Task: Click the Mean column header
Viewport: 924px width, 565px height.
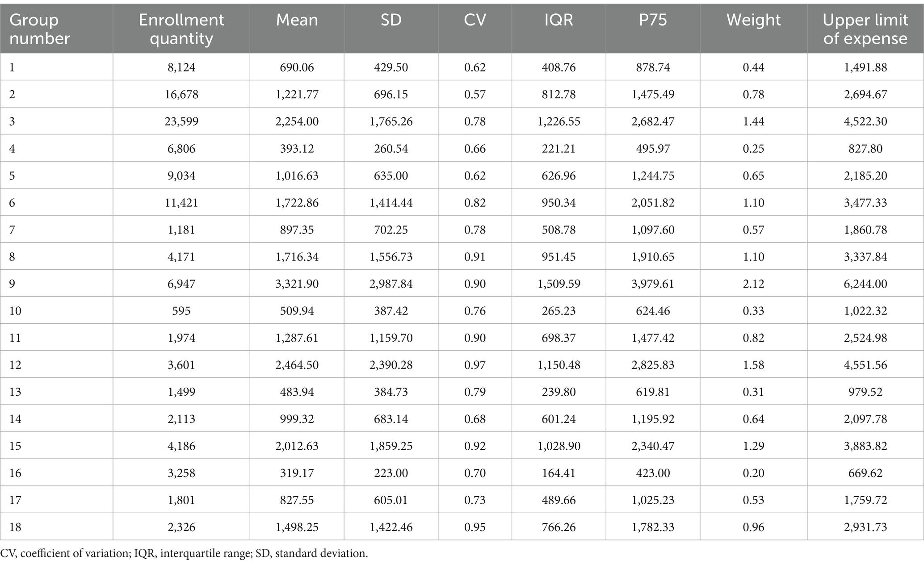Action: click(x=297, y=20)
